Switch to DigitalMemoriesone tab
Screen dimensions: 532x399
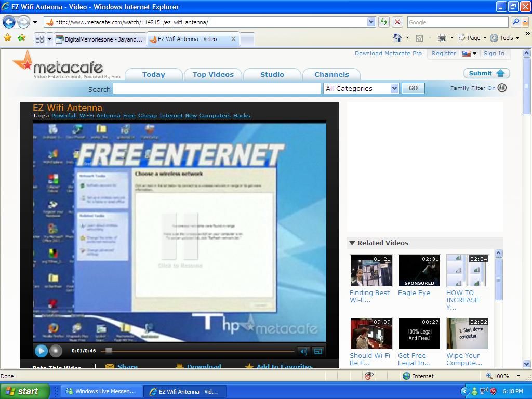coord(100,39)
